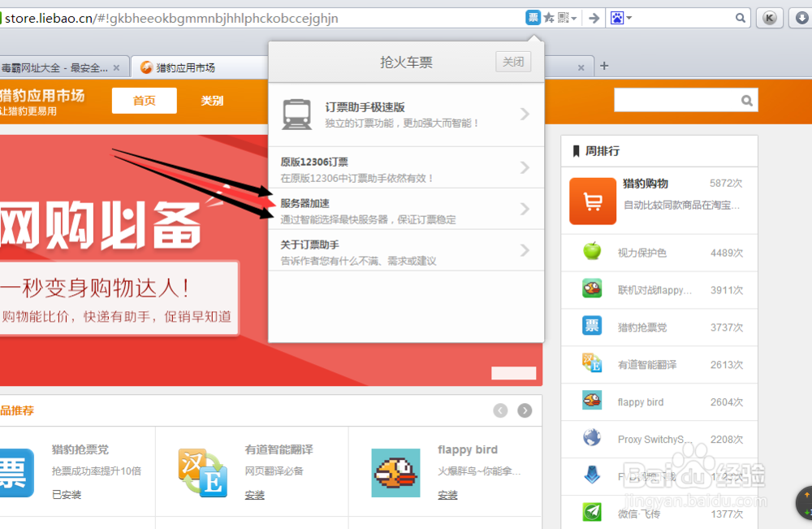This screenshot has height=529, width=812.
Task: Install 有道智能翻译 via 安装 link
Action: coord(255,496)
